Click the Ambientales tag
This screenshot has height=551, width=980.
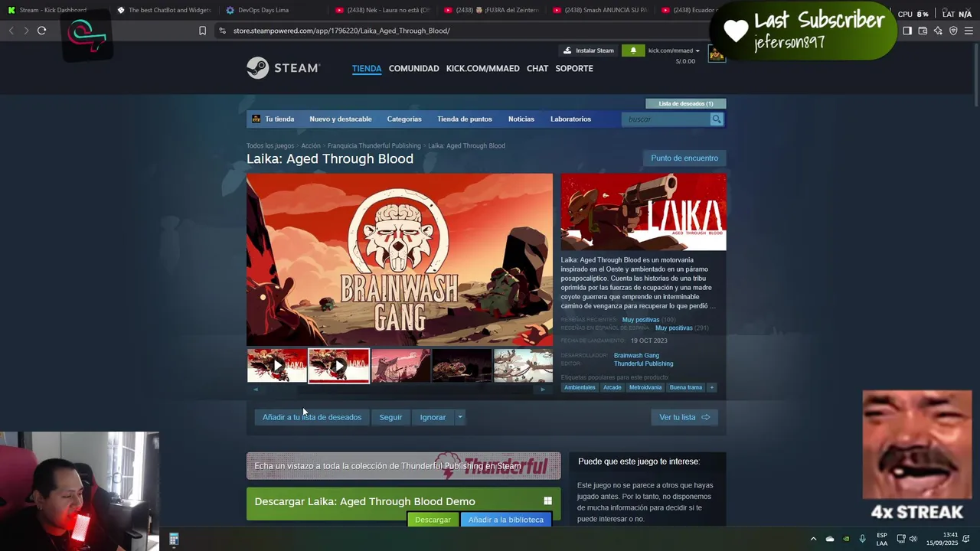pos(580,387)
